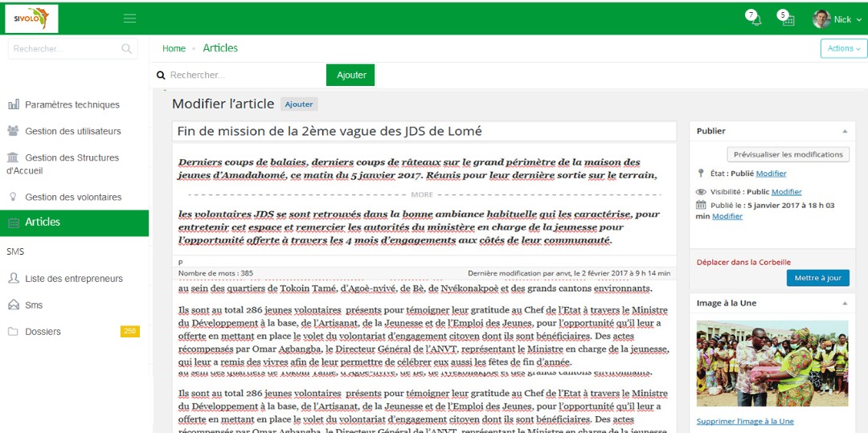Click the Dossiers folder icon
Screen dimensions: 868x433
(x=13, y=332)
